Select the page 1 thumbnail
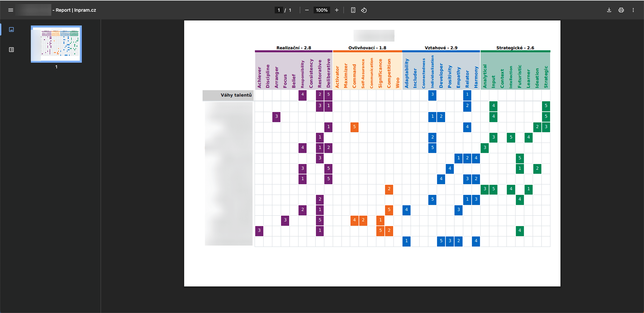Image resolution: width=644 pixels, height=313 pixels. [56, 44]
